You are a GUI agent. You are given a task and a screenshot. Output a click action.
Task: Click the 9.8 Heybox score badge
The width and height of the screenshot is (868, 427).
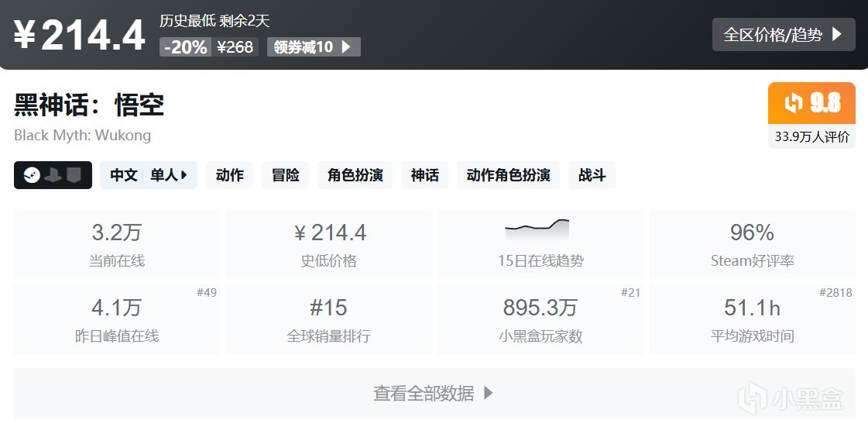click(x=812, y=103)
